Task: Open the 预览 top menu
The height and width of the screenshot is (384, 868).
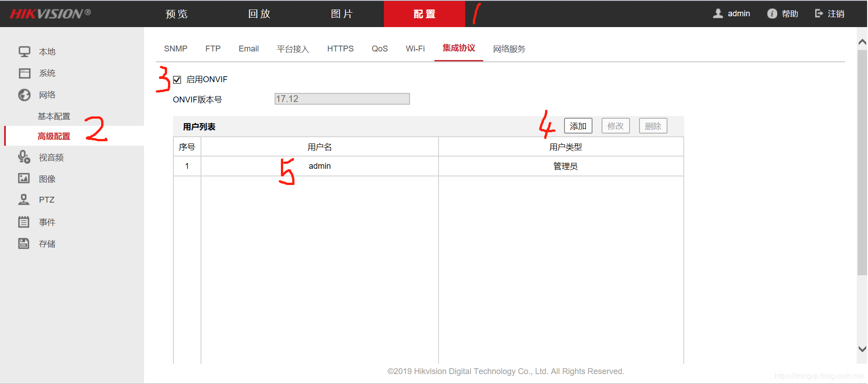Action: (177, 14)
